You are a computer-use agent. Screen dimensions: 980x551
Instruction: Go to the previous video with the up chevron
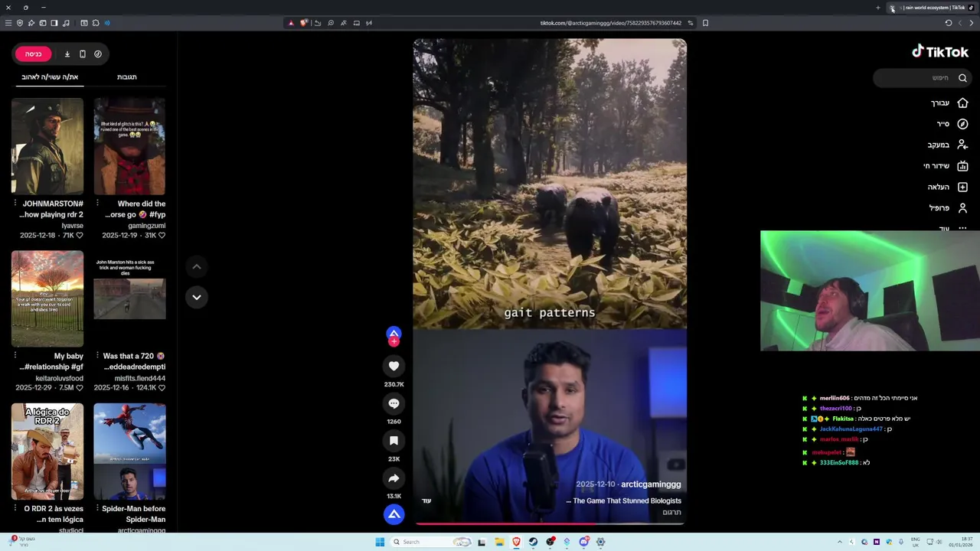[197, 266]
